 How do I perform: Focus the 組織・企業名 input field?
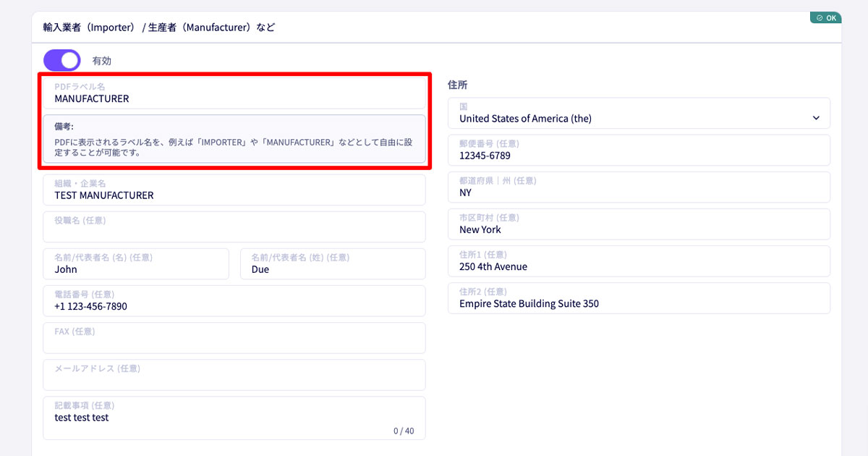tap(234, 190)
